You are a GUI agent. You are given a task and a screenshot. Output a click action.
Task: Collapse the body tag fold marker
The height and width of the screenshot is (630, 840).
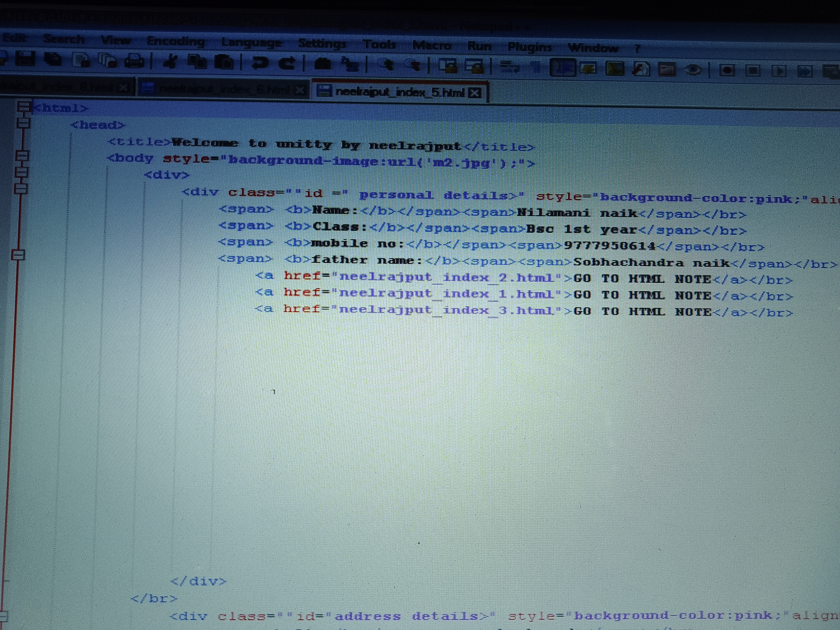tap(22, 156)
